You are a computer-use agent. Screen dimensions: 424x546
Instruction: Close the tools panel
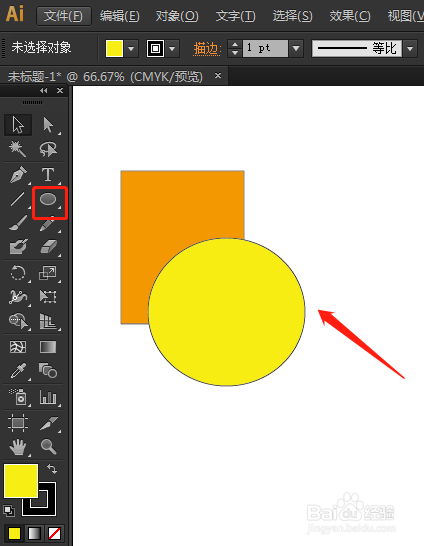pos(60,91)
